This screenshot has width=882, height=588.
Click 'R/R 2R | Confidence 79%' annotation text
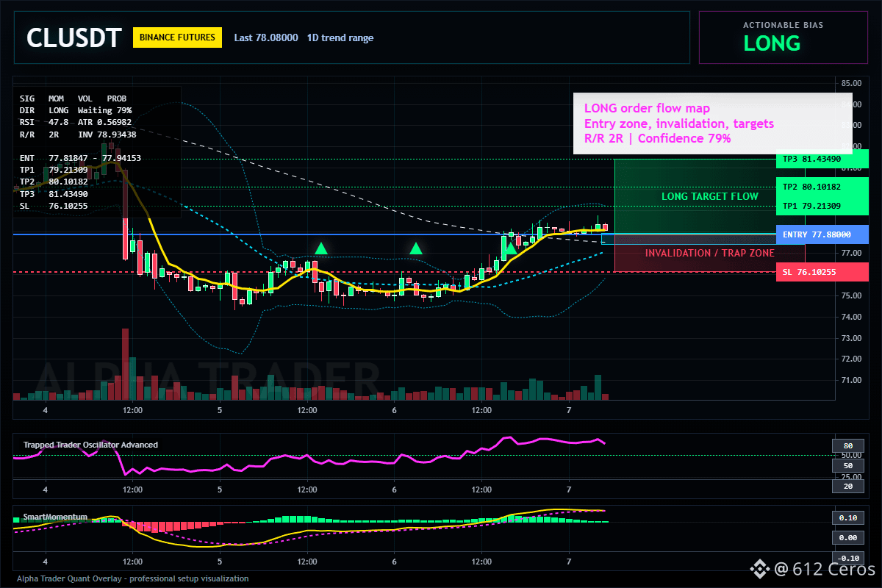tap(658, 138)
